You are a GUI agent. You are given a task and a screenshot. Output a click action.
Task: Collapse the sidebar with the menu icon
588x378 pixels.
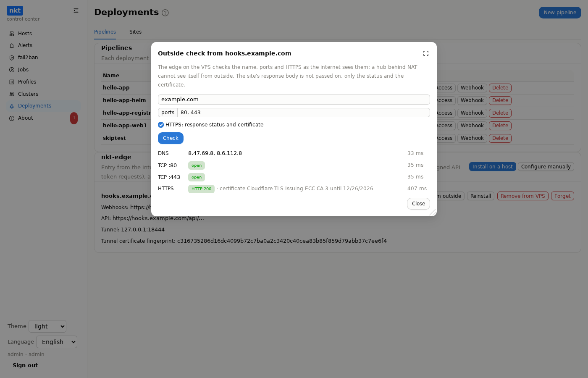76,10
